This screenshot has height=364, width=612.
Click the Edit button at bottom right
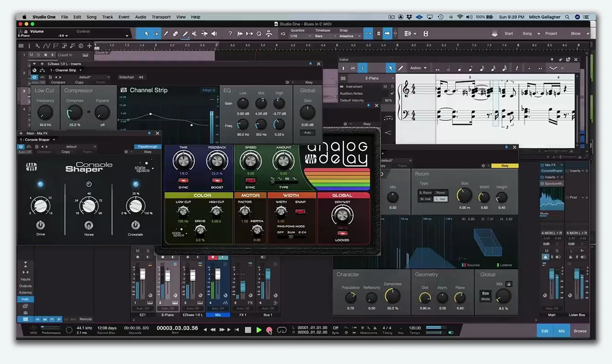pos(545,331)
